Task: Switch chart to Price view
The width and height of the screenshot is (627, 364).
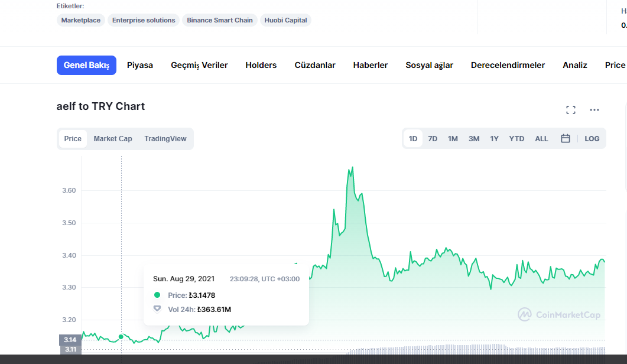Action: pyautogui.click(x=73, y=139)
